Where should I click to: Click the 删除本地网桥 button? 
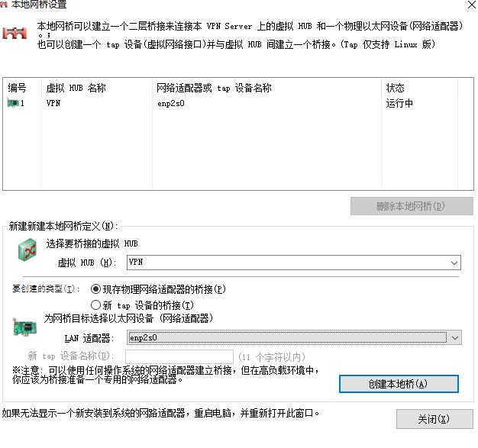point(412,206)
